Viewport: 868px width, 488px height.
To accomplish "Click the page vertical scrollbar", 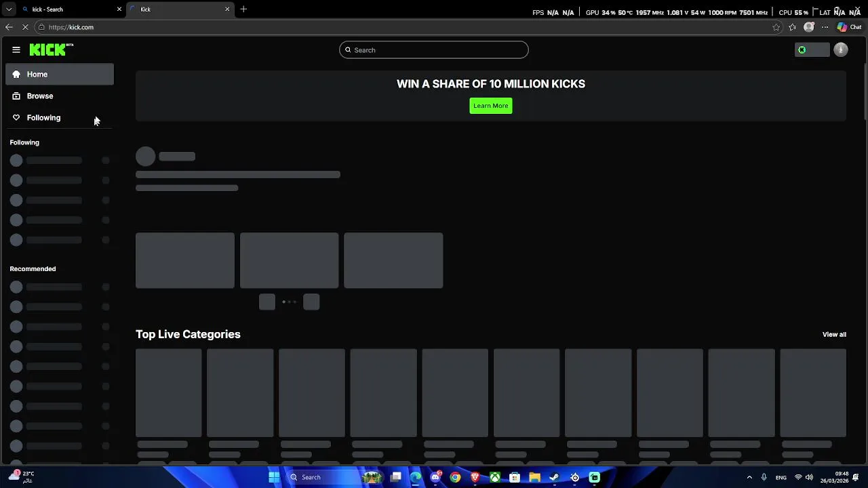I will [865, 91].
